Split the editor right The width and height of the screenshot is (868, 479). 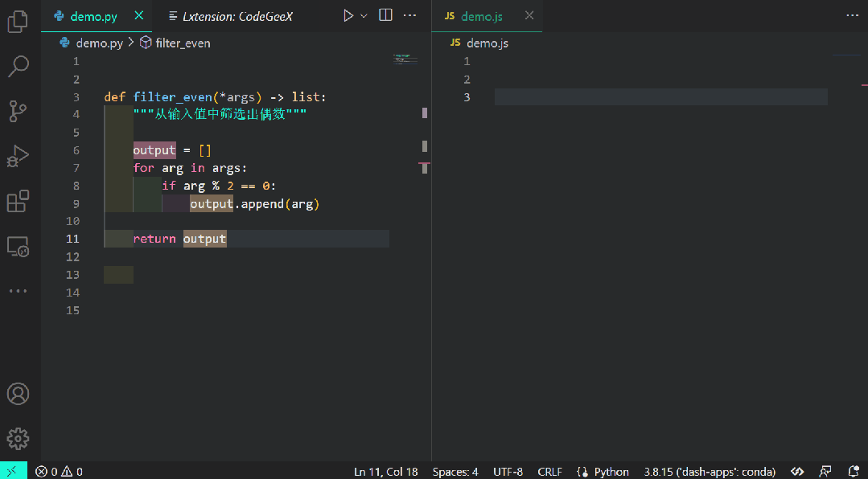coord(385,15)
